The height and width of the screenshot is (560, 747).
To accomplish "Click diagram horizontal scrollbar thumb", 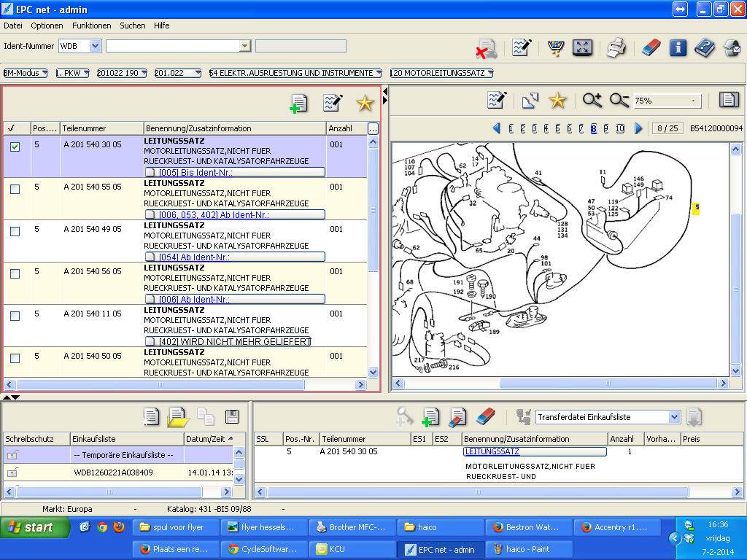I will (x=608, y=383).
